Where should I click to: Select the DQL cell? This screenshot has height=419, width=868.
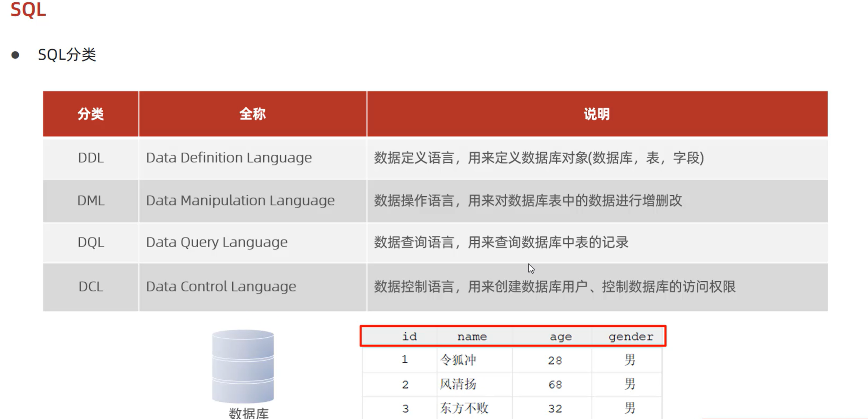91,242
